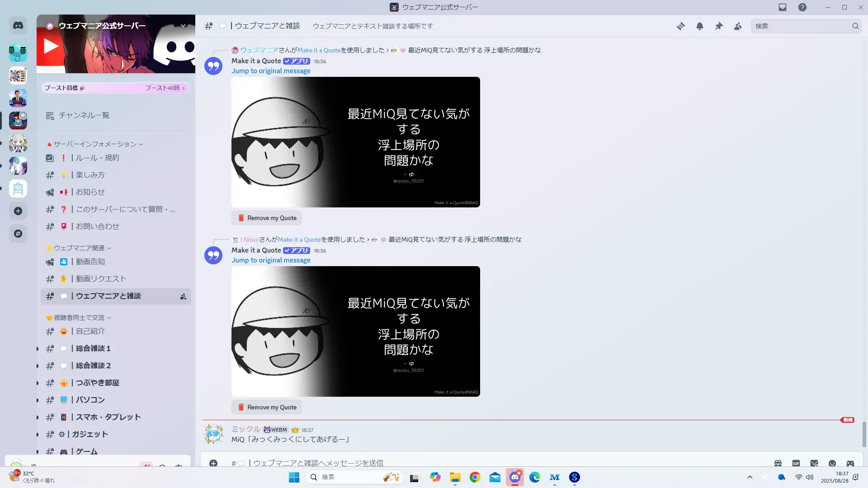Collapse the サーバーインフォメーション category
Viewport: 868px width, 488px height.
(x=95, y=144)
